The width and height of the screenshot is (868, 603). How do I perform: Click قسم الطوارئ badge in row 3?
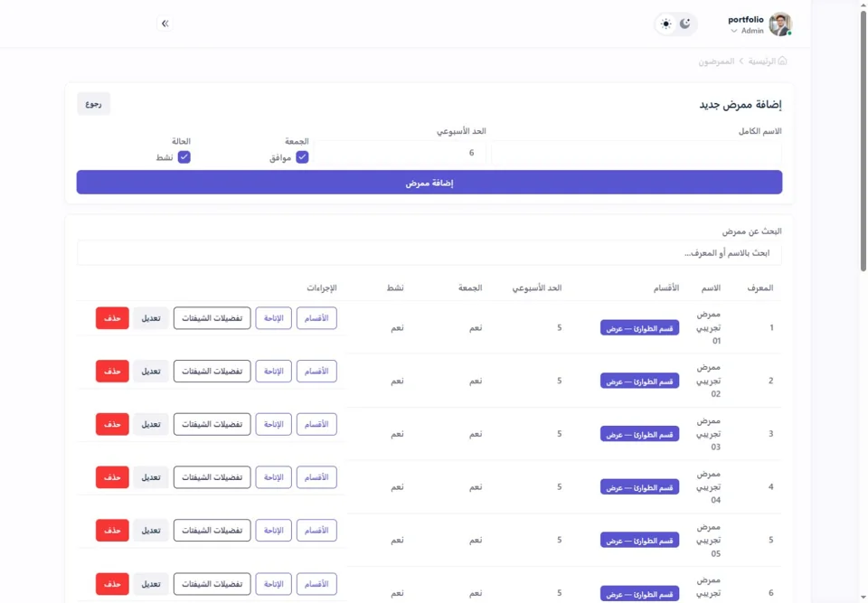click(x=639, y=434)
